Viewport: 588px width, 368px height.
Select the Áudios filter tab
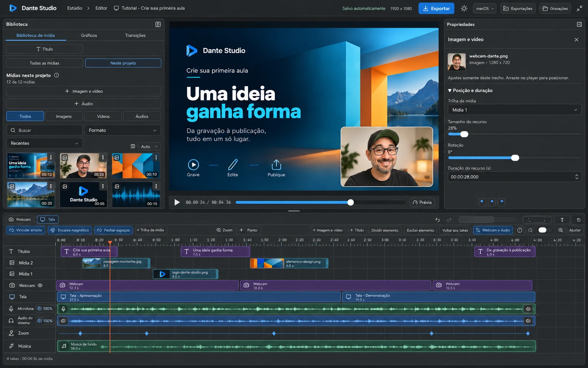[x=142, y=116]
